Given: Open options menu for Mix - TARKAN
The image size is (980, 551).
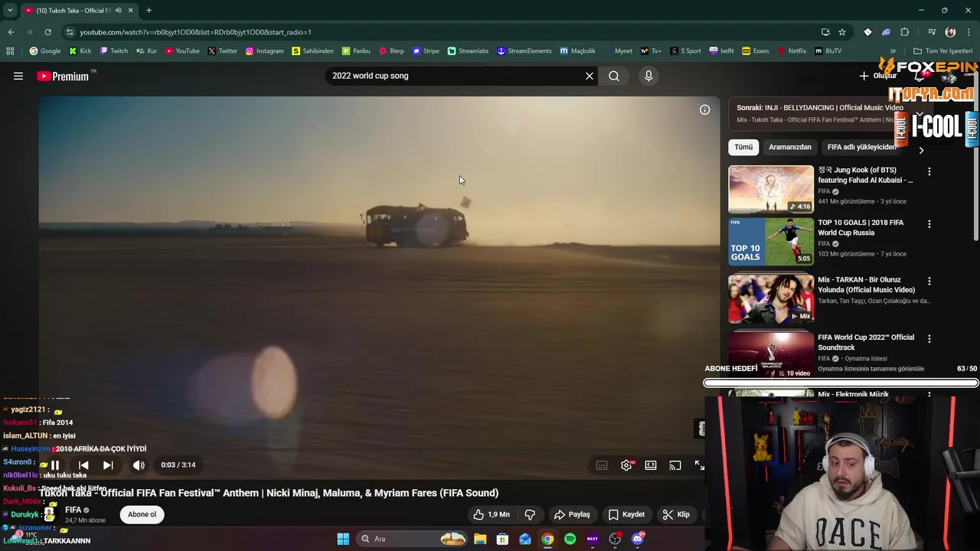Looking at the screenshot, I should (929, 282).
